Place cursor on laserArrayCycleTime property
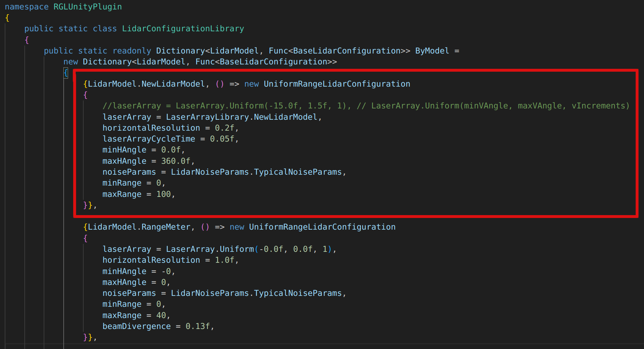644x349 pixels. point(149,139)
